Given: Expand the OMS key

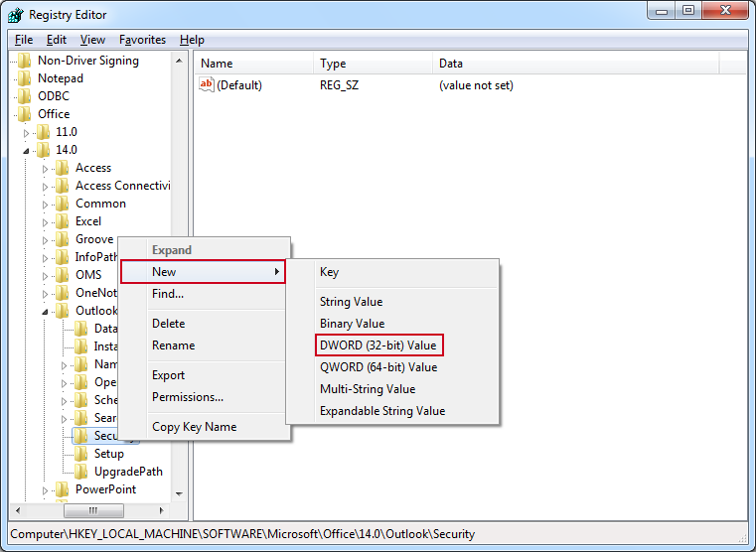Looking at the screenshot, I should pos(45,276).
